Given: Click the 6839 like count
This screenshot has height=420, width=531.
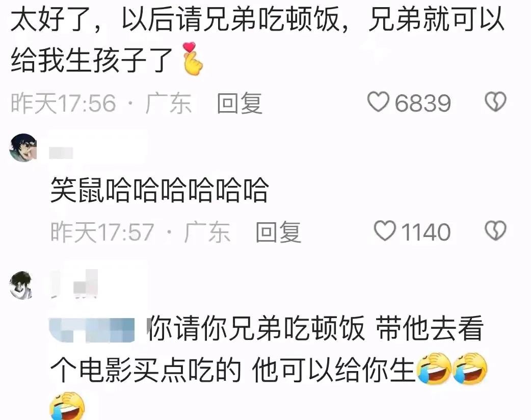Looking at the screenshot, I should [423, 103].
